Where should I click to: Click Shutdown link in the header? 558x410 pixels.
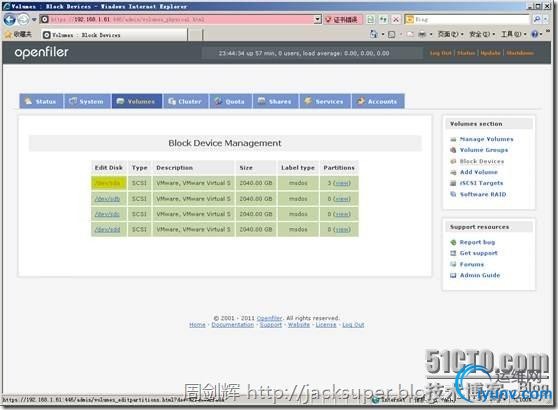(x=520, y=53)
